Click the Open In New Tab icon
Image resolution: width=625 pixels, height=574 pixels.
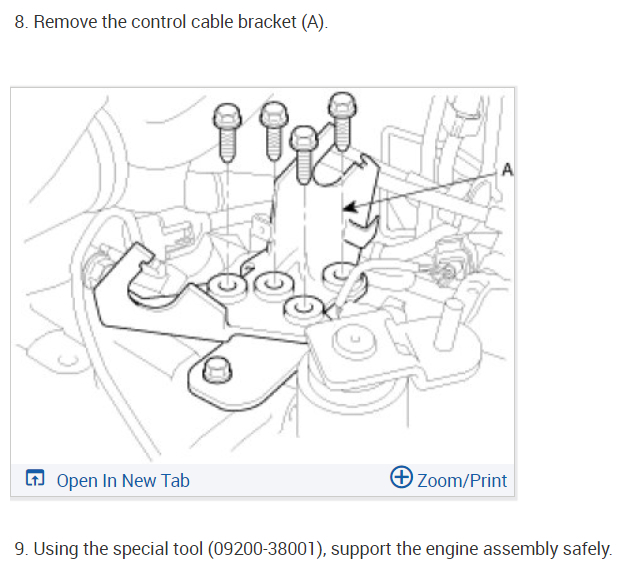pyautogui.click(x=35, y=478)
